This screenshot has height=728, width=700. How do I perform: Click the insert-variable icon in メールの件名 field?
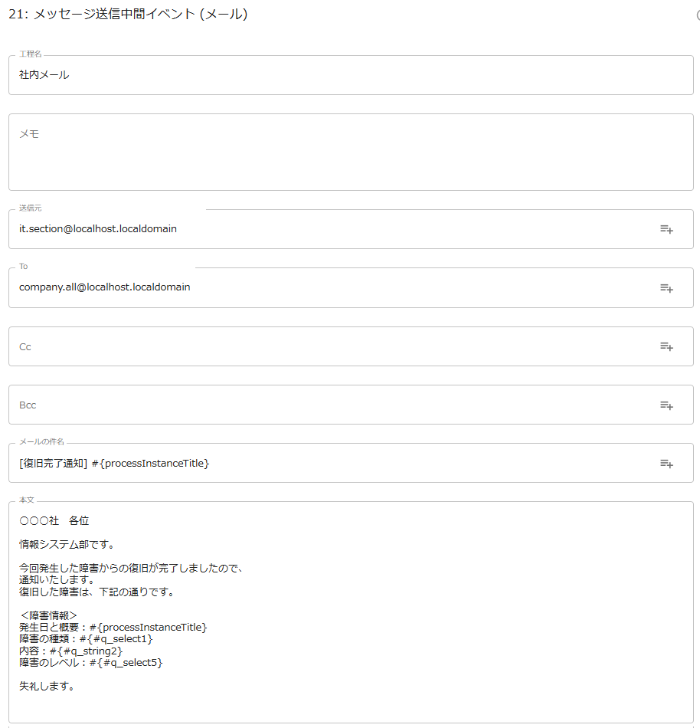pos(666,464)
